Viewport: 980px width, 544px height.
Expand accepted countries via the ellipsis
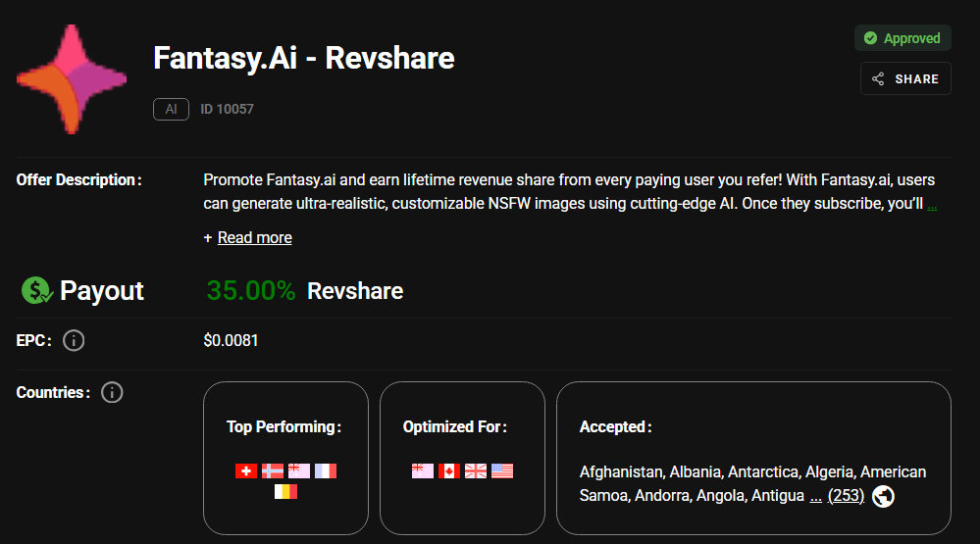point(815,497)
